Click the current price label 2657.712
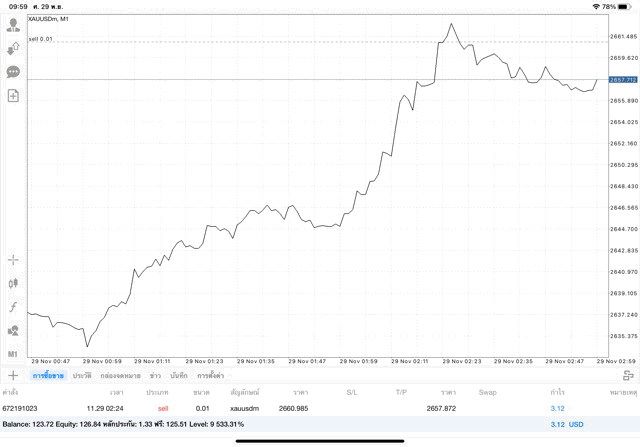 click(623, 79)
